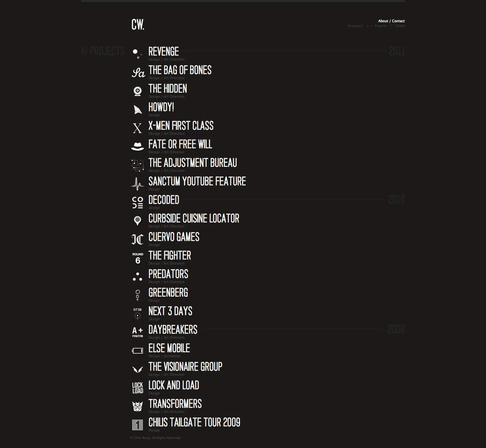Click the Decepticon icon beside Transformers
Screen dimensions: 486x448
[x=137, y=406]
